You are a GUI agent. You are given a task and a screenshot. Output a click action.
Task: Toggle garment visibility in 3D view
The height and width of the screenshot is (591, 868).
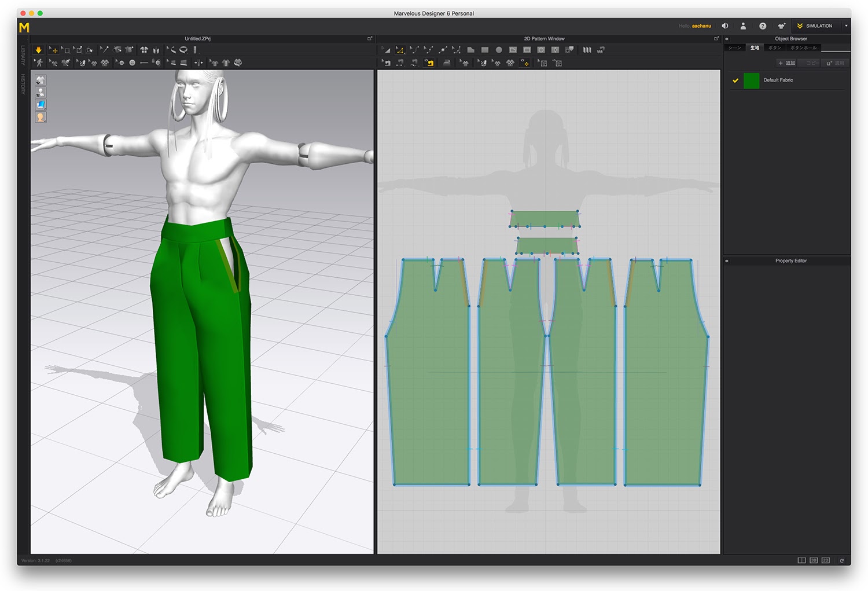coord(41,80)
